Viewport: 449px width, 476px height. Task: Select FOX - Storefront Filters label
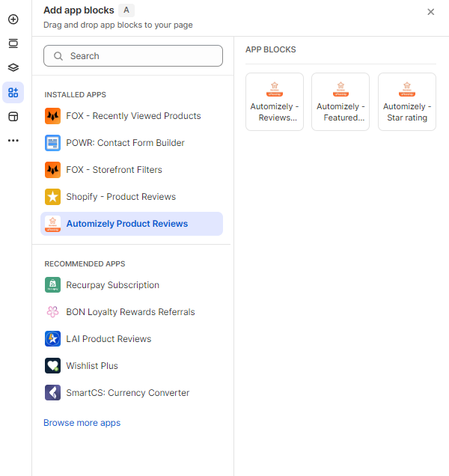pyautogui.click(x=114, y=170)
